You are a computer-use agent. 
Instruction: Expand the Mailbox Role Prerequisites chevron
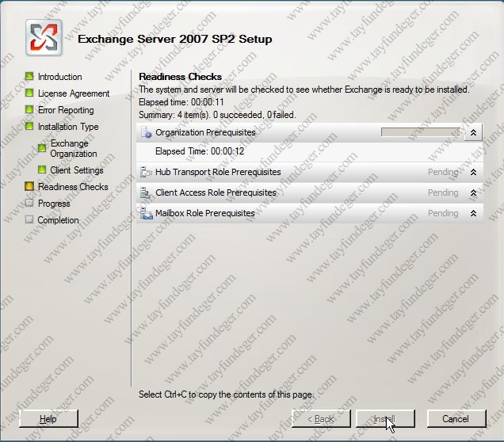click(x=473, y=213)
